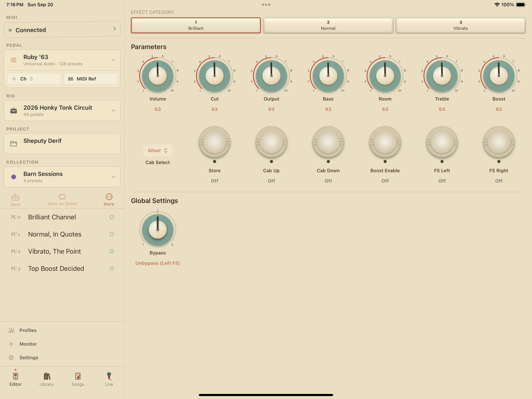Click the Sheputy Derif project field

[x=62, y=144]
